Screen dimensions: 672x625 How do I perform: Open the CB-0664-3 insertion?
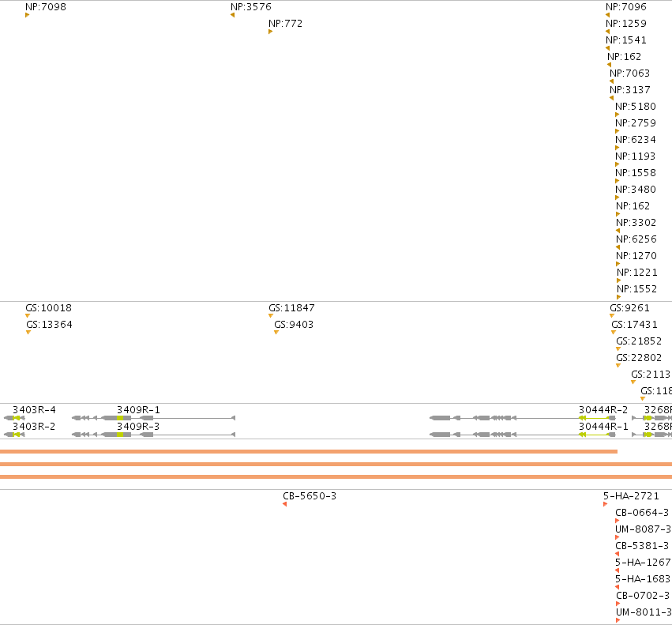coord(641,513)
